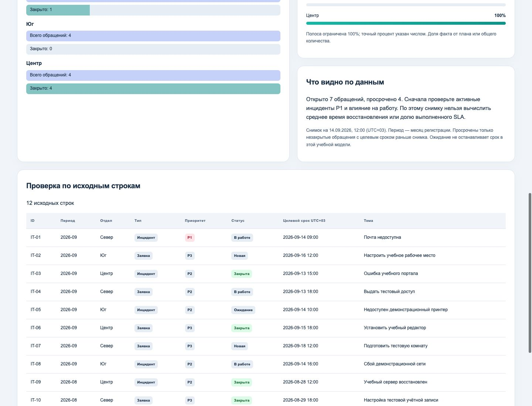
Task: Click the "Заявка" type badge in row IT-07
Action: click(143, 346)
